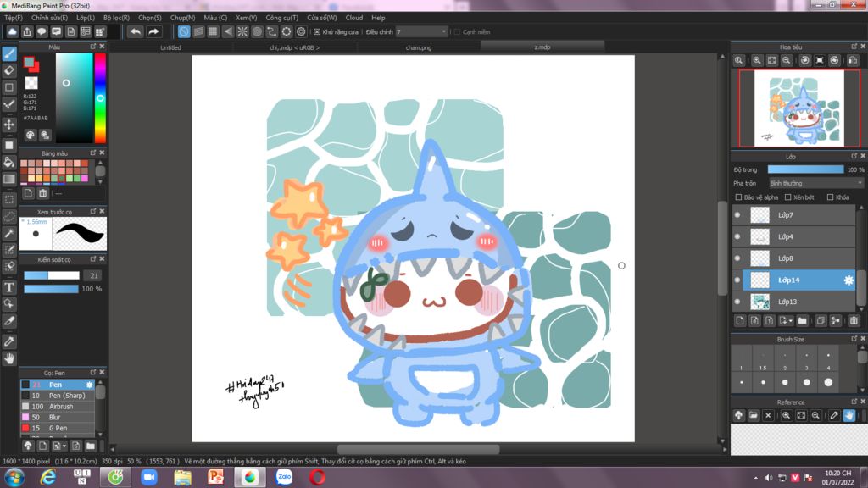Screen dimensions: 868x488
Task: Delete palette color with trash icon
Action: (x=42, y=193)
